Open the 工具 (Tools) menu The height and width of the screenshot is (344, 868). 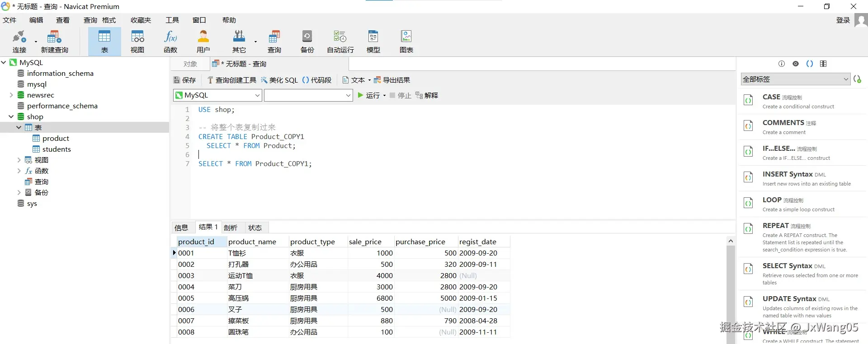point(172,20)
